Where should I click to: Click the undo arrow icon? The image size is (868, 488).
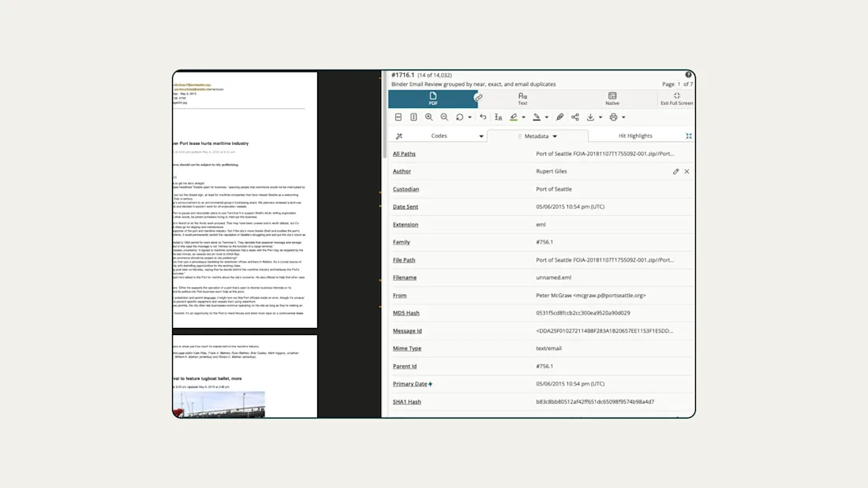pos(483,117)
